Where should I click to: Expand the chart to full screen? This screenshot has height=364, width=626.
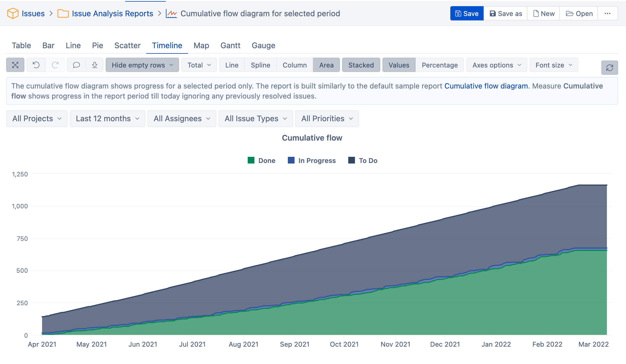15,65
